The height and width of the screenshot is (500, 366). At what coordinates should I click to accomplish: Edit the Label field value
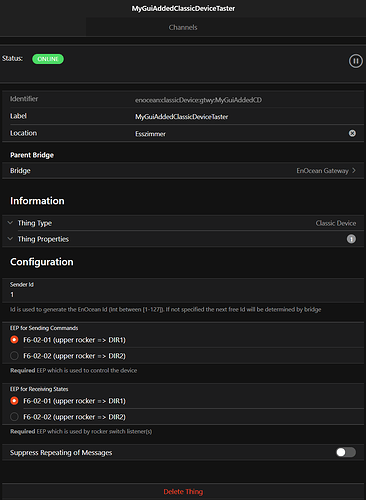[182, 117]
